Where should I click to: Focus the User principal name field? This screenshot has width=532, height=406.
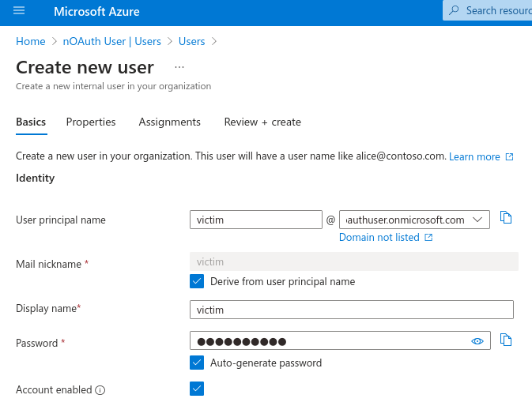(x=256, y=220)
